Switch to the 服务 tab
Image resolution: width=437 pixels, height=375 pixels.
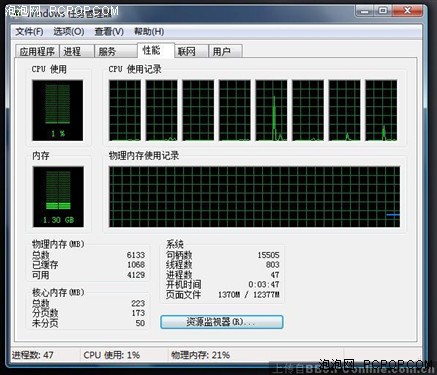click(x=116, y=51)
